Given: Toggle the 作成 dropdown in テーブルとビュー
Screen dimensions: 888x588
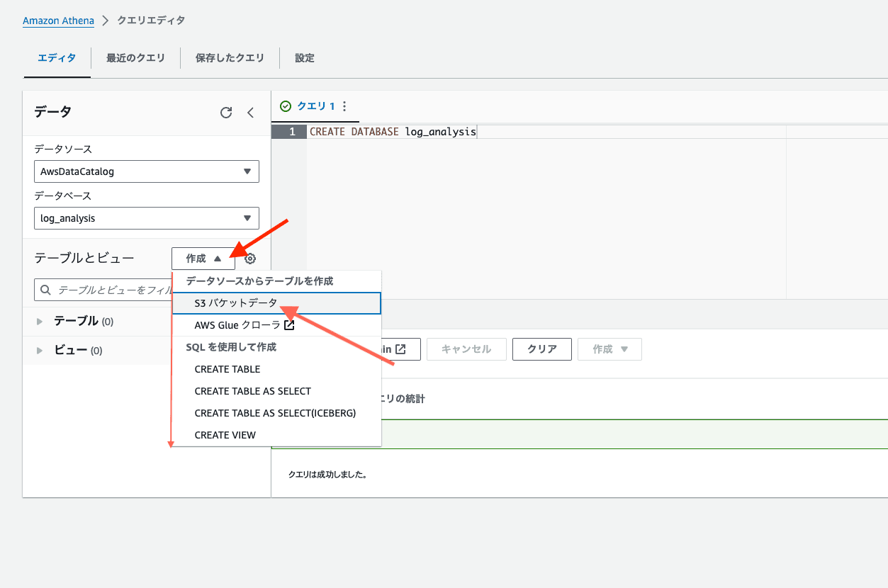Looking at the screenshot, I should pos(203,259).
